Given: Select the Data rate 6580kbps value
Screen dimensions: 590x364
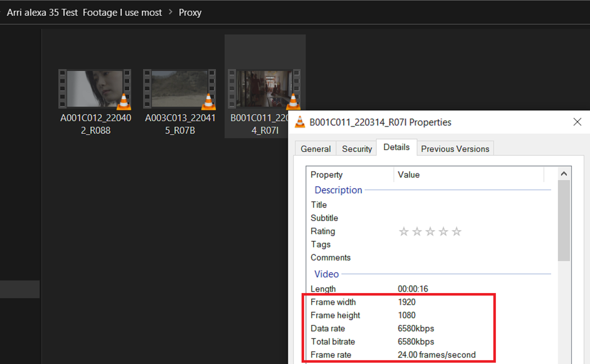Looking at the screenshot, I should click(416, 329).
